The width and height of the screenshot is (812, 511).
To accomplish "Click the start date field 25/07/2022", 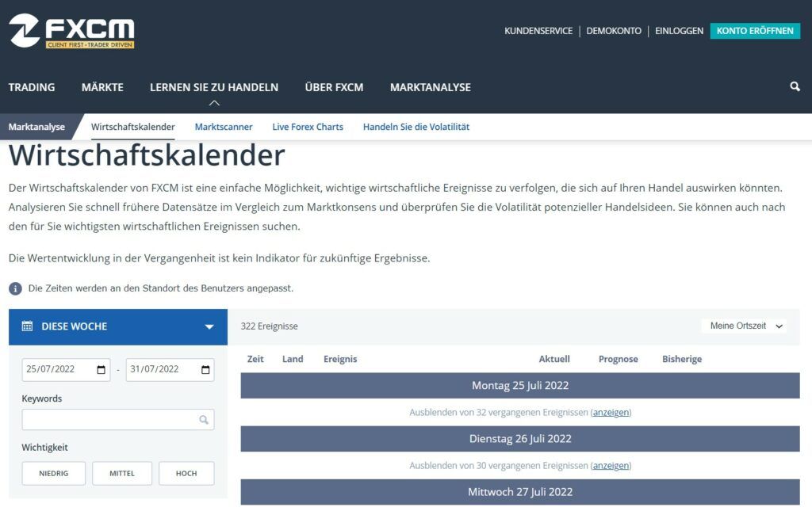I will [x=66, y=369].
